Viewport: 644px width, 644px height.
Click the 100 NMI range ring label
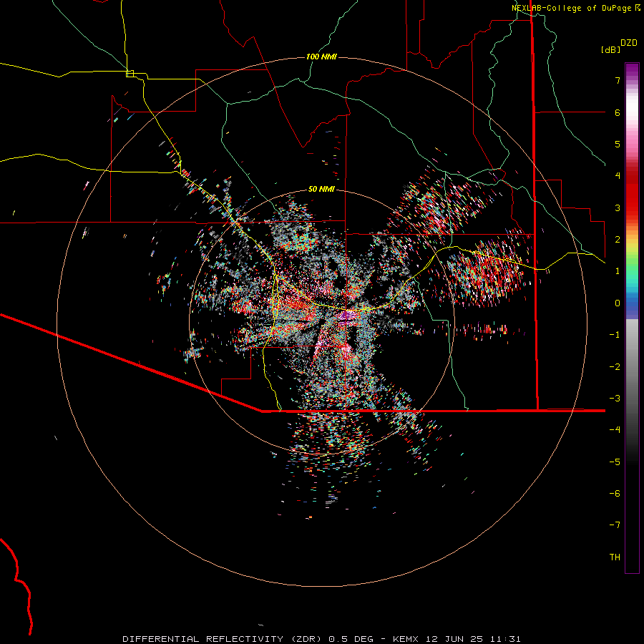321,57
